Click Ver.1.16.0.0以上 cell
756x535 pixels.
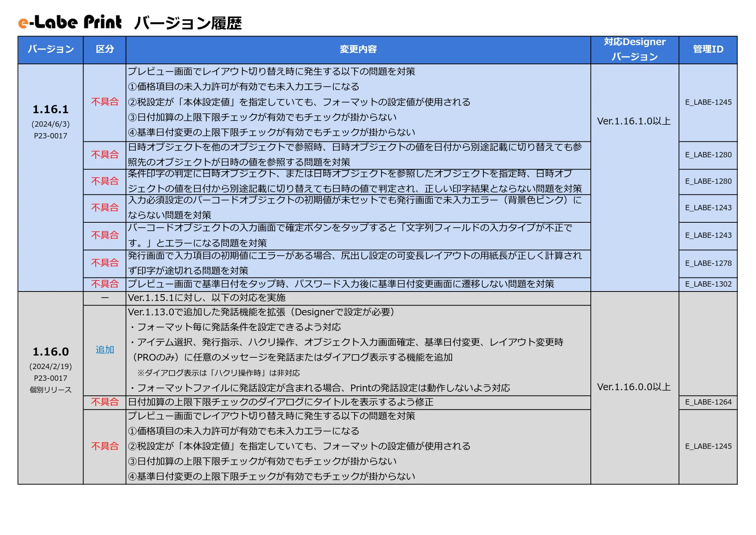tap(634, 387)
